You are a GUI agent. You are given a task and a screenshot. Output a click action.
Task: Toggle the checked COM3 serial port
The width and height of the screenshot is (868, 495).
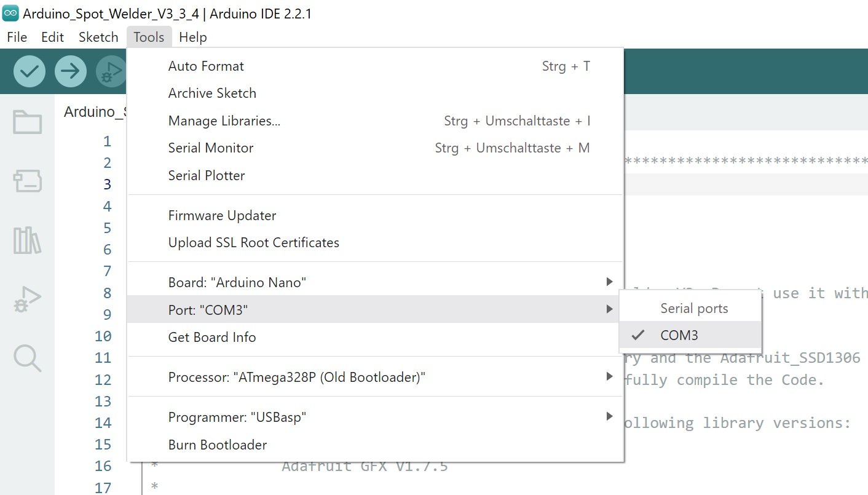pos(690,336)
